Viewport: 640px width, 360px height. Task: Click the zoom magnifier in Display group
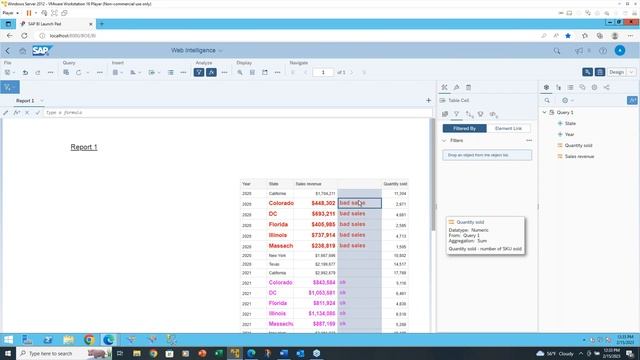coord(240,73)
